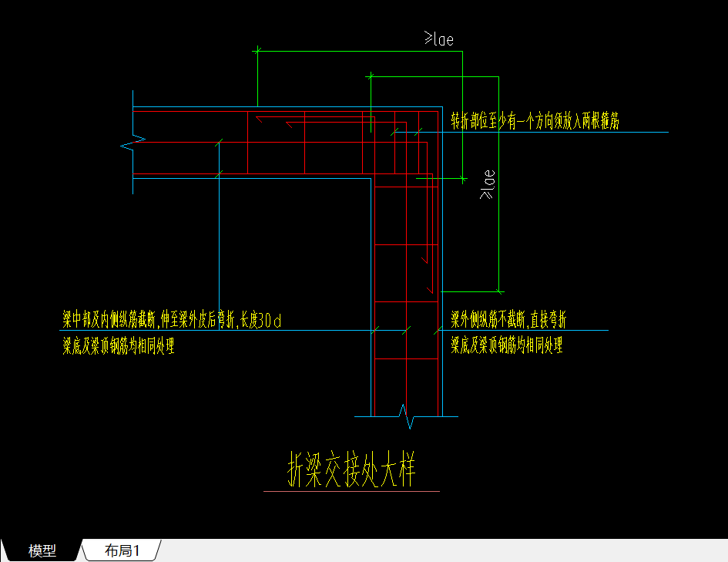The width and height of the screenshot is (728, 562).
Task: Select the break-line symbol at beam left end
Action: click(133, 142)
